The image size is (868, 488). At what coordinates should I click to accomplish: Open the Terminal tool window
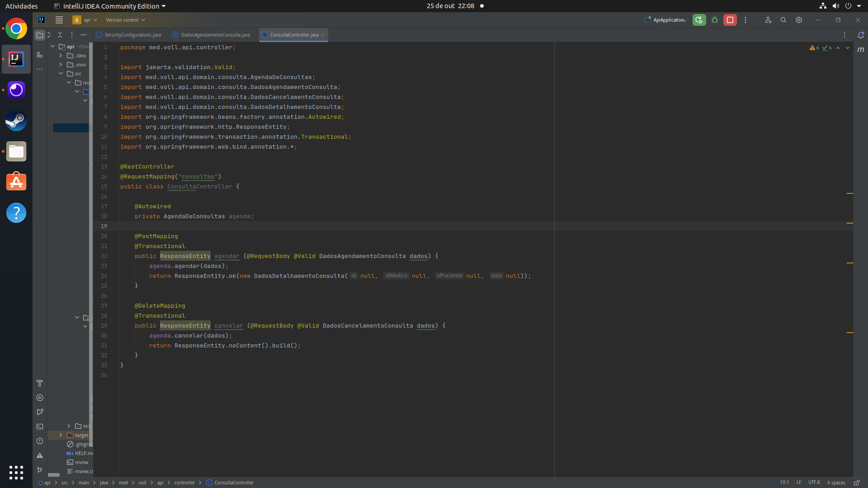tap(40, 427)
